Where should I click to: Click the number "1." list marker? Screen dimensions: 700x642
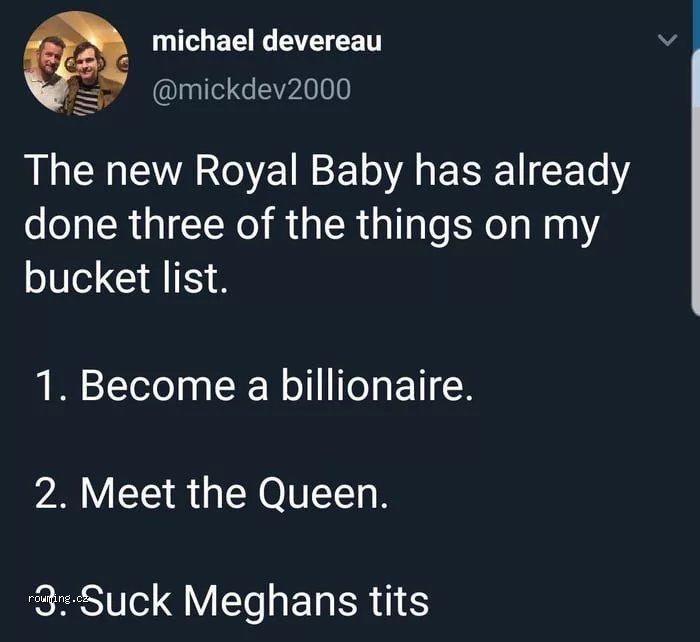click(x=52, y=386)
